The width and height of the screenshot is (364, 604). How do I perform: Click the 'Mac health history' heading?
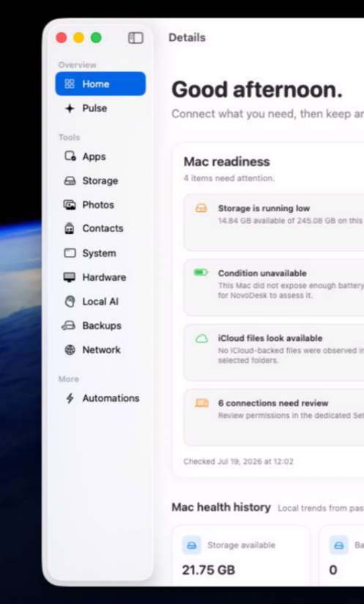[221, 507]
